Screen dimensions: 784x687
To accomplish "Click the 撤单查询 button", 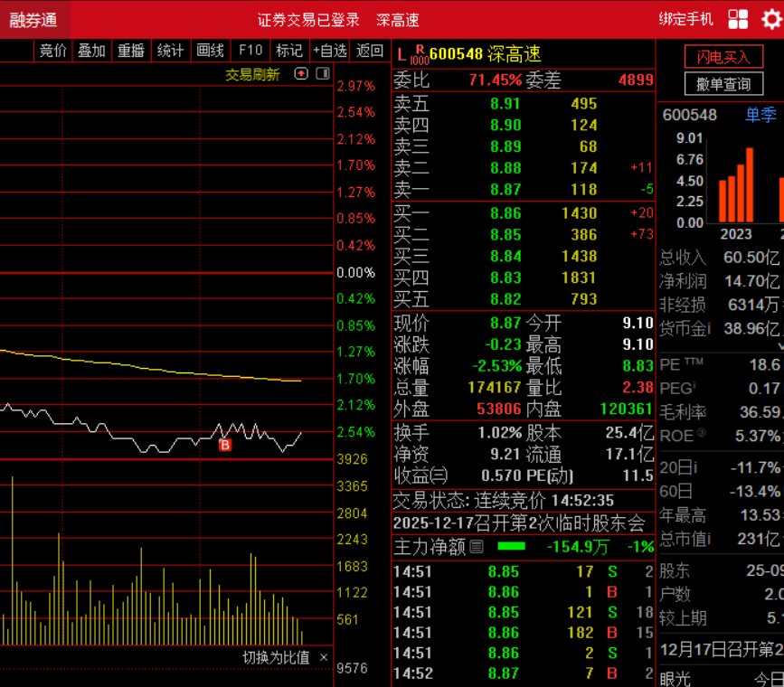I will pyautogui.click(x=723, y=83).
